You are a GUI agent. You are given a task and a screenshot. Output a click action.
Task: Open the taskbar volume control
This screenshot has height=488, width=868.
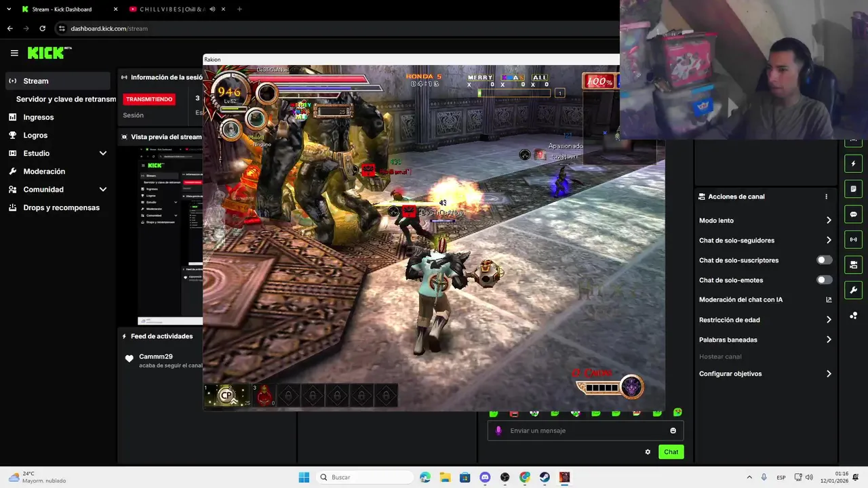point(809,477)
